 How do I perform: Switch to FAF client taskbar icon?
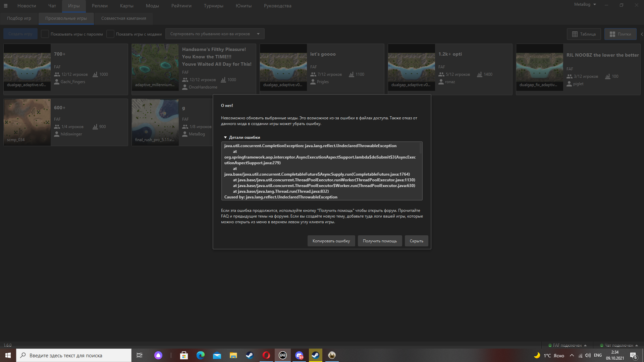pos(283,355)
